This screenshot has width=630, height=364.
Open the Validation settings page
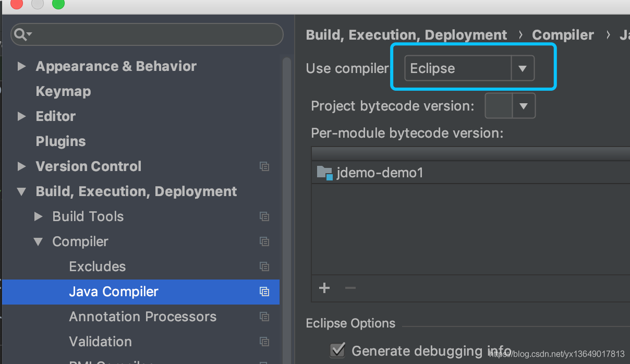(x=101, y=342)
